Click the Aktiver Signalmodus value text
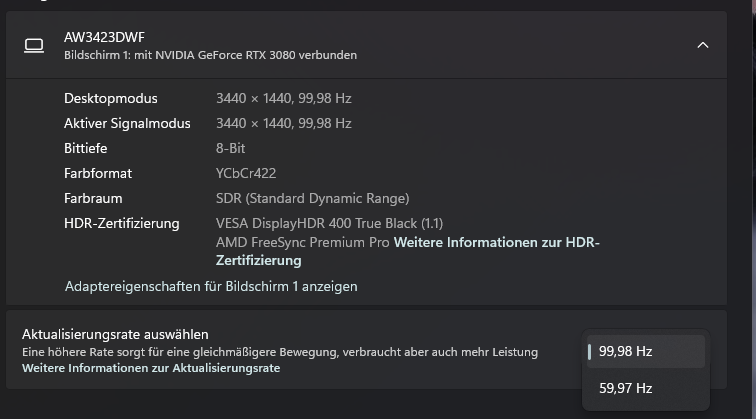756x419 pixels. [x=284, y=123]
